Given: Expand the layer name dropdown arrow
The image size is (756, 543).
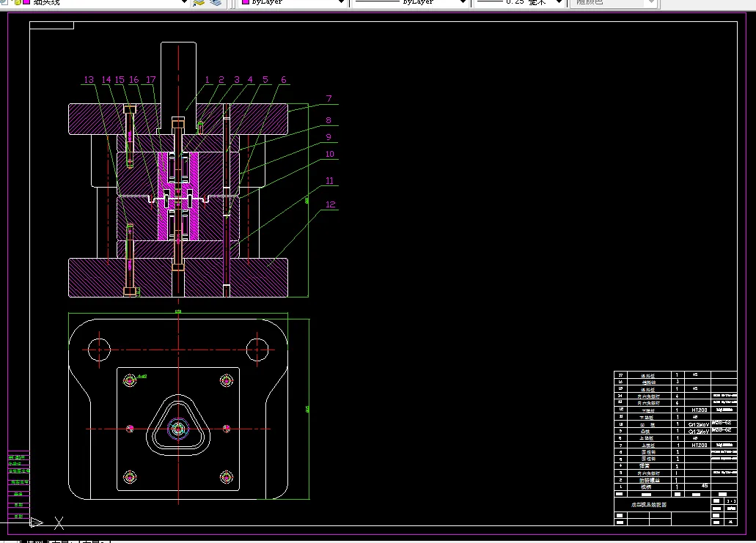Looking at the screenshot, I should (x=184, y=2).
